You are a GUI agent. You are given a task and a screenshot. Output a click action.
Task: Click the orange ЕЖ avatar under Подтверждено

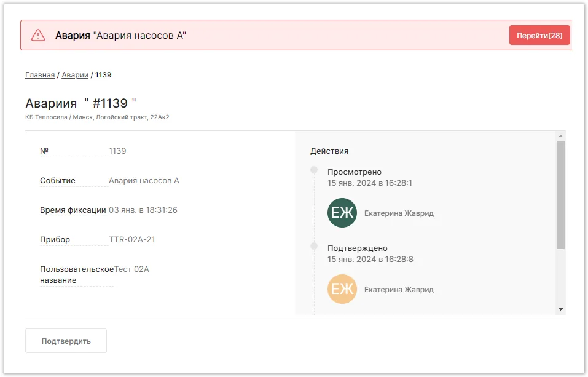click(342, 289)
